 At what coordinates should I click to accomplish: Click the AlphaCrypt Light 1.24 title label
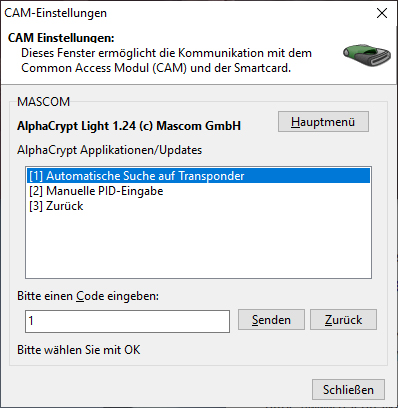point(129,126)
